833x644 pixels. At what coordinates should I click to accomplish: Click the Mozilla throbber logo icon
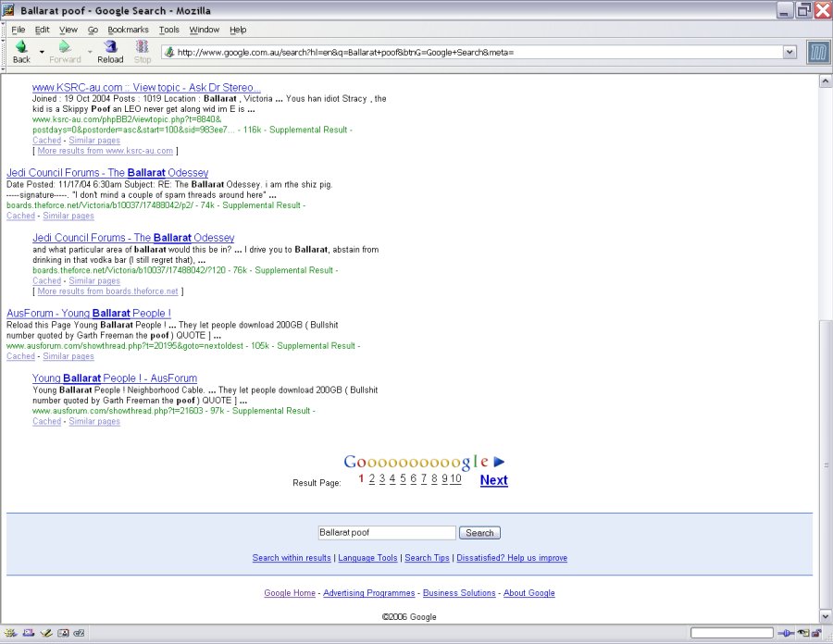pyautogui.click(x=818, y=53)
